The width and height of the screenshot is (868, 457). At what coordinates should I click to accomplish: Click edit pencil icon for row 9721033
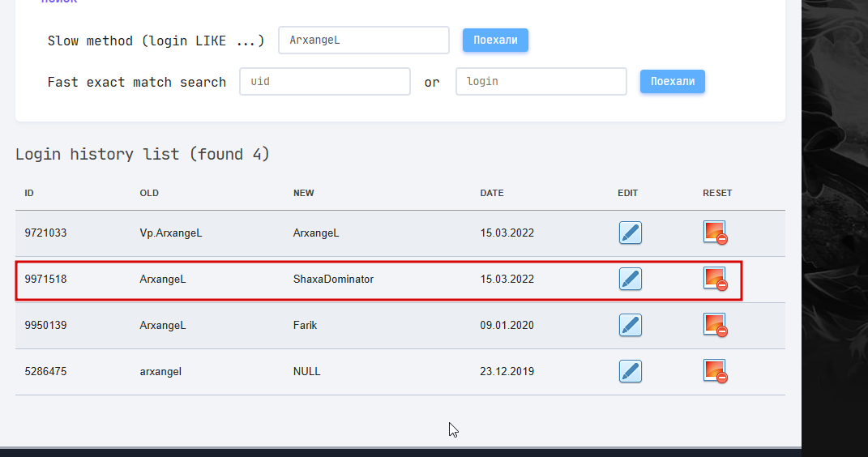click(x=630, y=233)
